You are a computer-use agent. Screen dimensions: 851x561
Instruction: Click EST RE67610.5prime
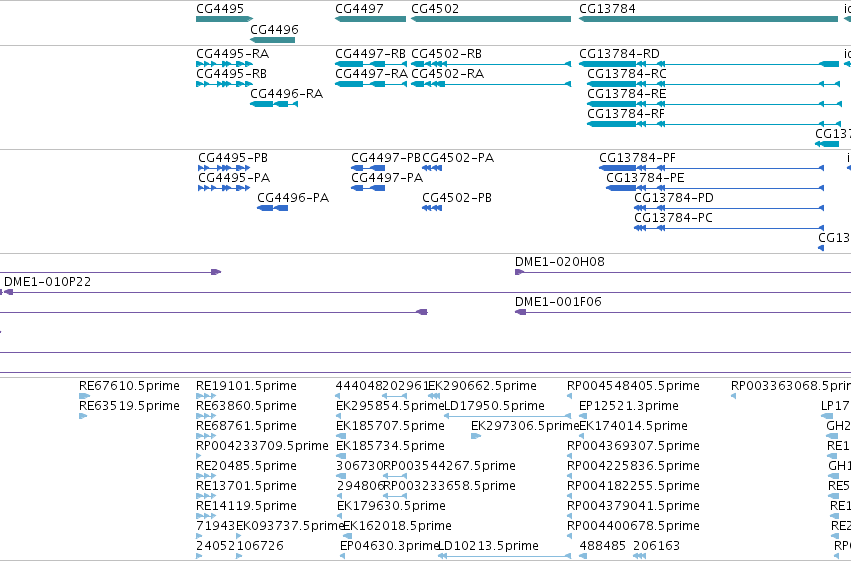(84, 396)
